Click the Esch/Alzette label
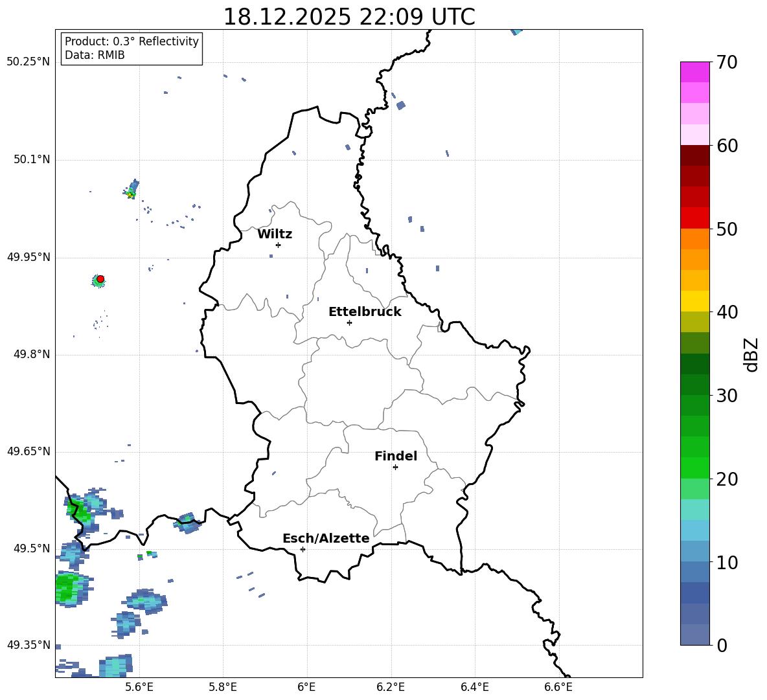This screenshot has width=767, height=700. (x=326, y=538)
